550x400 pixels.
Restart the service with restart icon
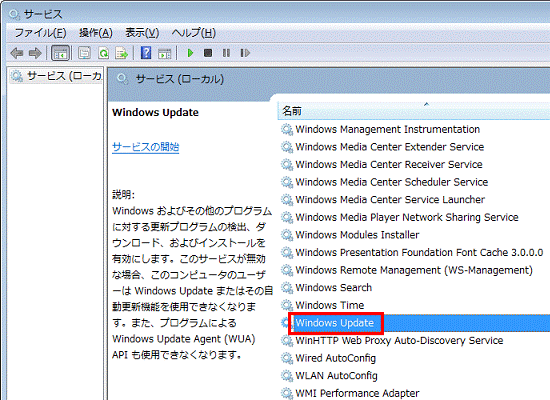click(x=245, y=53)
